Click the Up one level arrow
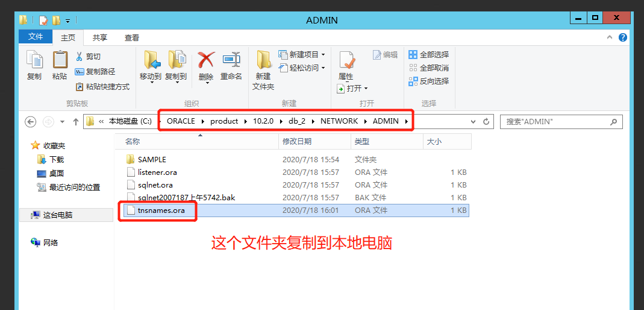Image resolution: width=644 pixels, height=310 pixels. (x=75, y=122)
